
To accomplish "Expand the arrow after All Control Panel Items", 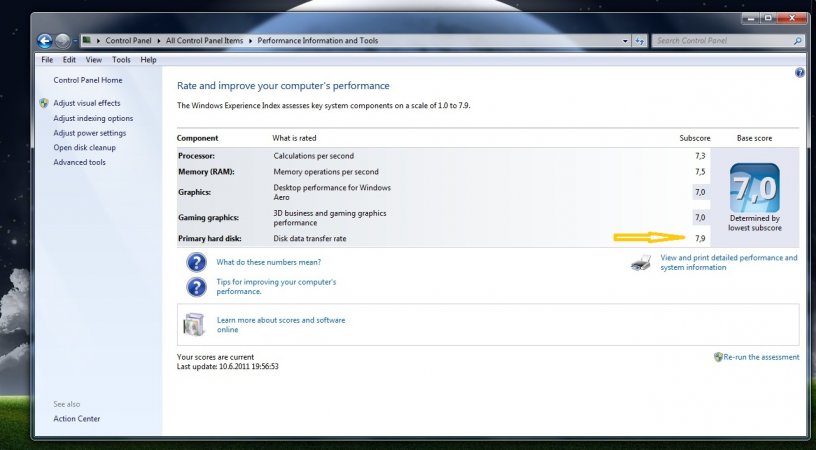I will click(x=249, y=41).
